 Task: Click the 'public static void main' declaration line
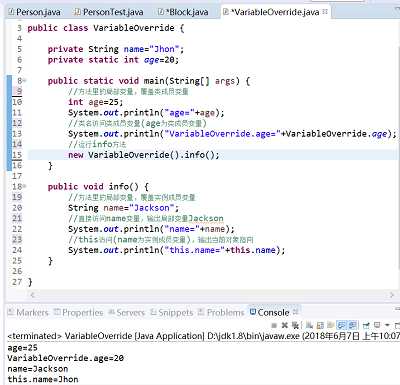[149, 81]
